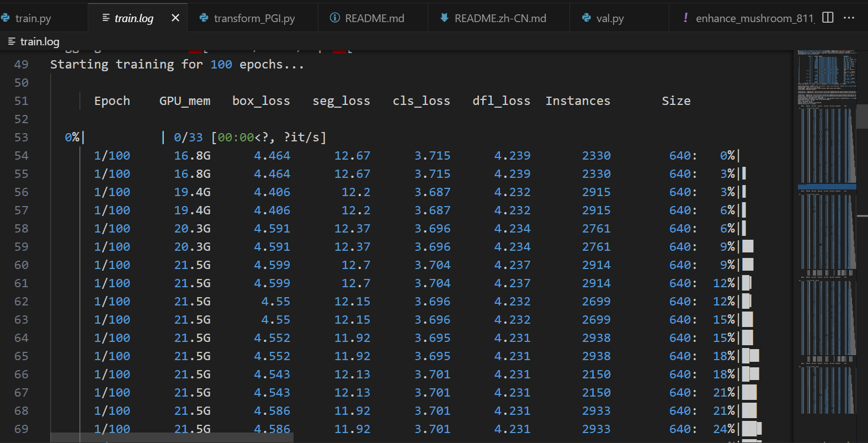Image resolution: width=868 pixels, height=443 pixels.
Task: Click the 1/100 epoch value on line 62
Action: pos(112,302)
